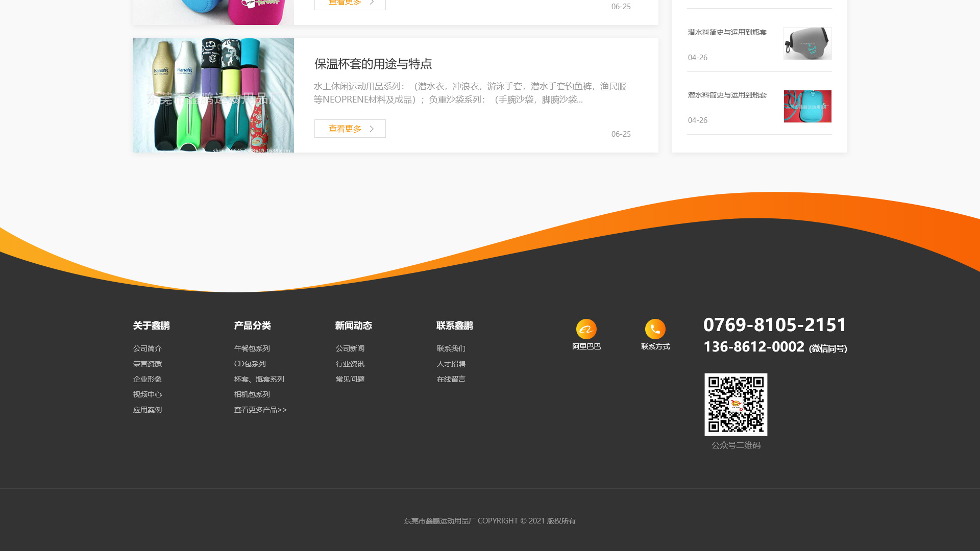Open 荣誉资质 footer link
The image size is (980, 551).
(147, 364)
